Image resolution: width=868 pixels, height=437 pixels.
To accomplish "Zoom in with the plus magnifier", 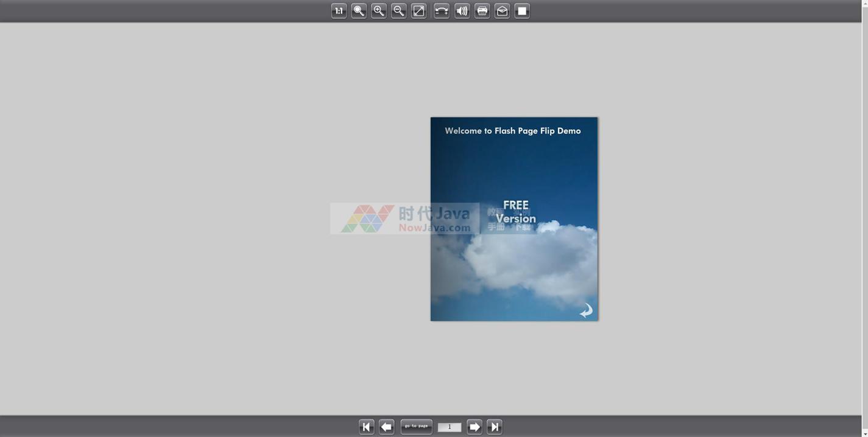I will (x=379, y=11).
